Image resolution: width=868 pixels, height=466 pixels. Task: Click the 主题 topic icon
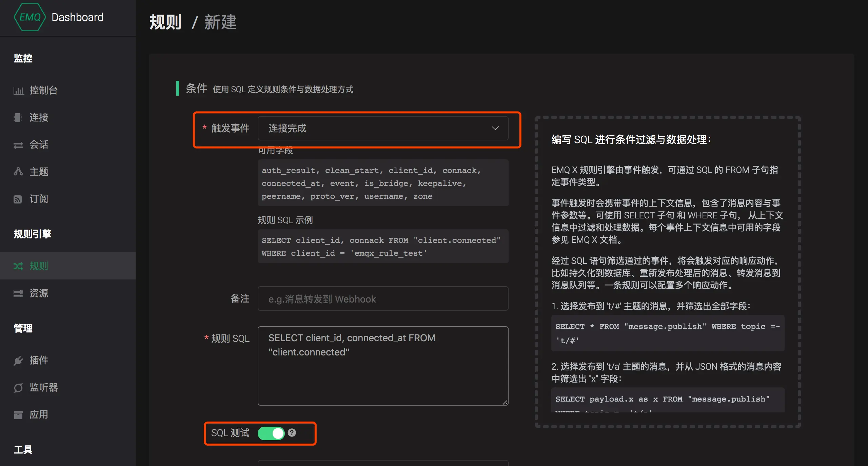[x=18, y=172]
